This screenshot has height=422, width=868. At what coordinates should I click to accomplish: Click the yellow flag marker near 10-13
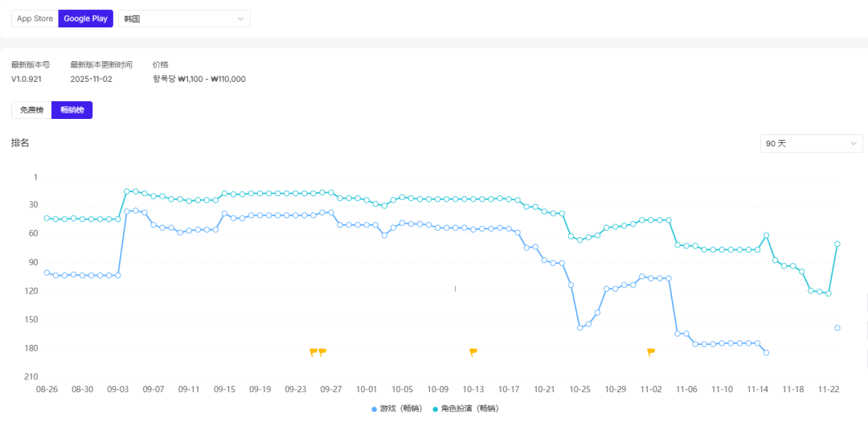473,351
